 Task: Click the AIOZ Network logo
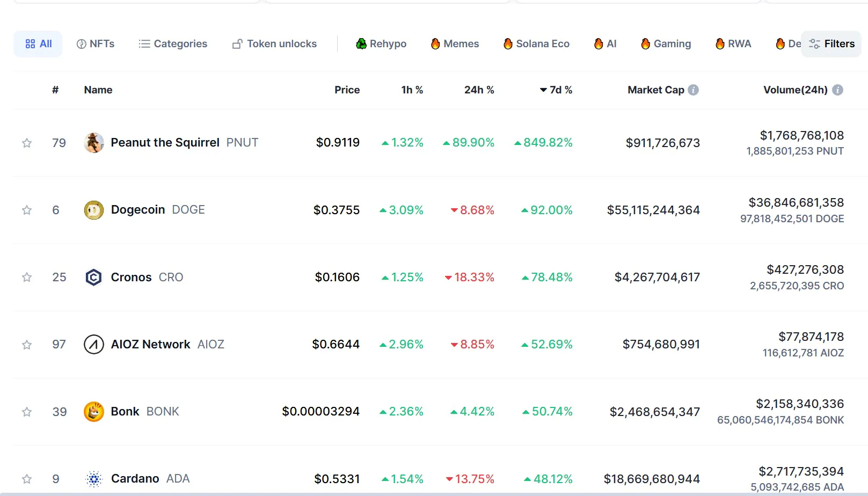click(94, 345)
